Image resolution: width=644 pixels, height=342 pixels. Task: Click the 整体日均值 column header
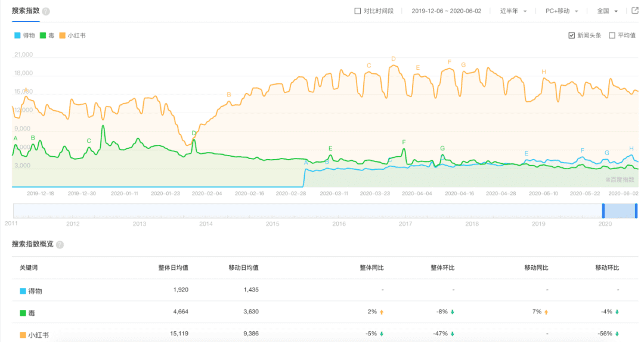(174, 268)
